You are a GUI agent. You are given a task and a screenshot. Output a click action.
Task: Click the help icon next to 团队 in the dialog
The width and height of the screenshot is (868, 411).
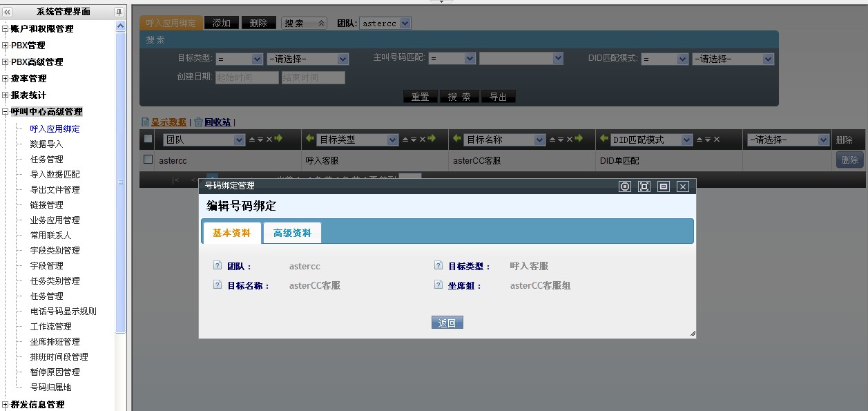[x=218, y=266]
